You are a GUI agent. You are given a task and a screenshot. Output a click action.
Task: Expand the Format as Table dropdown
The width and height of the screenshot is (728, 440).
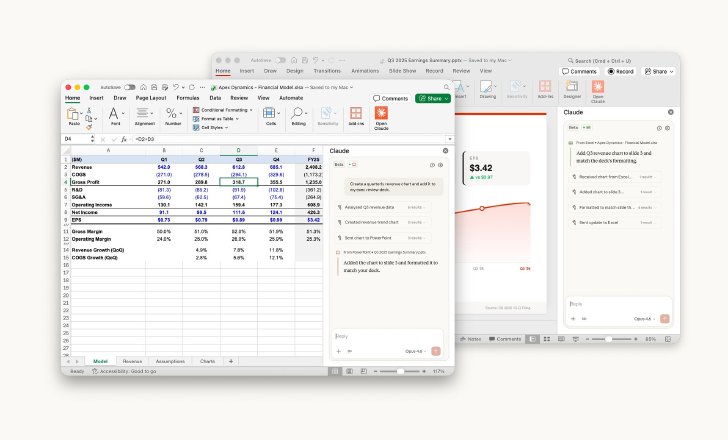click(237, 119)
